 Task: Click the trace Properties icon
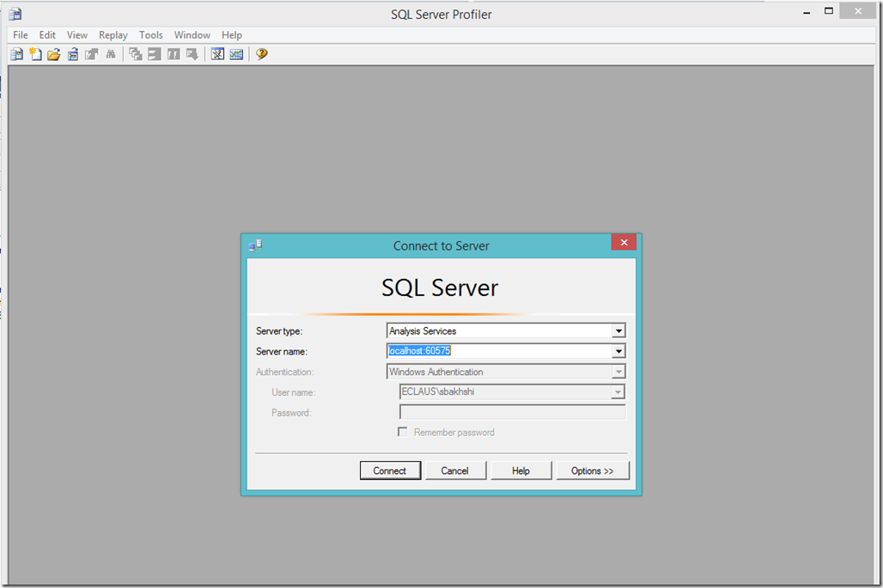coord(92,53)
